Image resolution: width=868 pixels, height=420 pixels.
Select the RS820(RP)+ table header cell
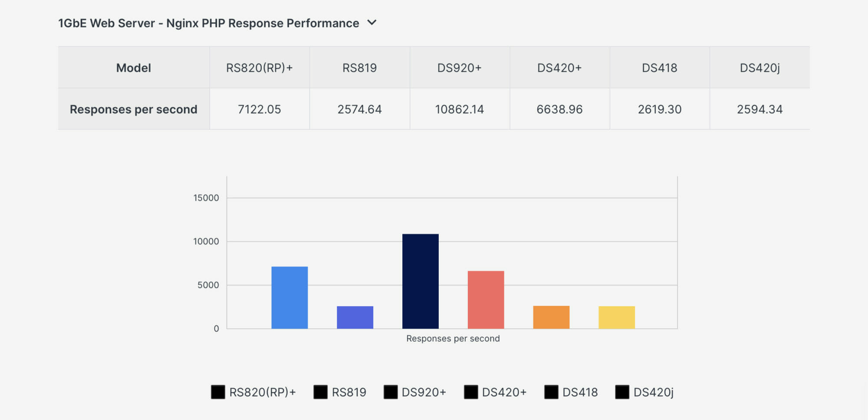260,68
